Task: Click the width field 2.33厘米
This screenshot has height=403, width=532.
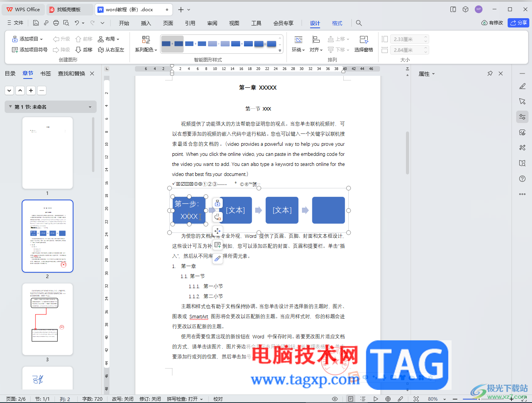Action: coord(409,39)
